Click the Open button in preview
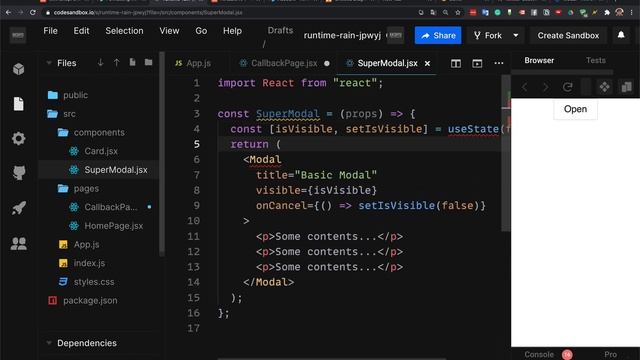Viewport: 640px width, 360px height. (x=576, y=109)
